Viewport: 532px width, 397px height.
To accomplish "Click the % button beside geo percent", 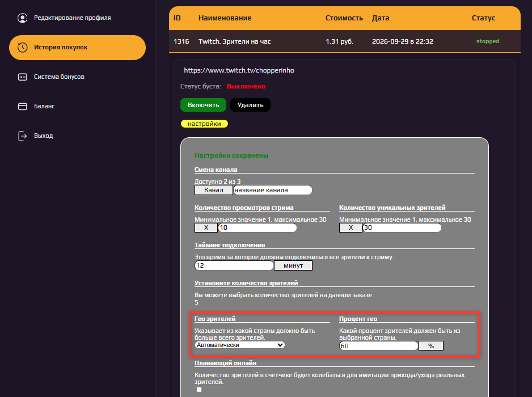I will (431, 346).
